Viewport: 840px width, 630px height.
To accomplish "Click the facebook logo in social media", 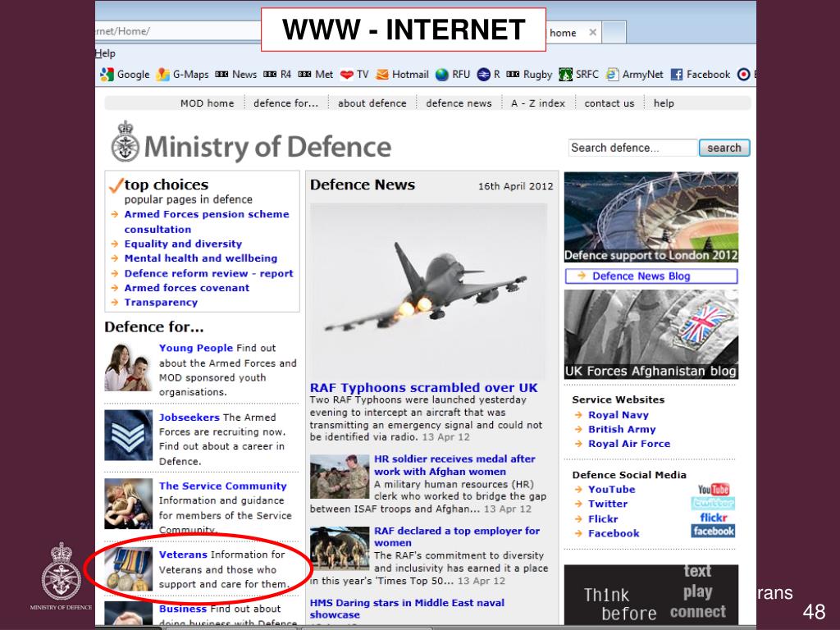I will pos(713,531).
